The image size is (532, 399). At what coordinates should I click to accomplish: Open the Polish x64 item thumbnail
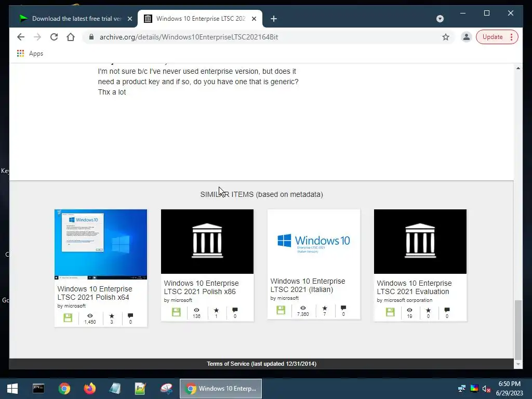pyautogui.click(x=101, y=244)
